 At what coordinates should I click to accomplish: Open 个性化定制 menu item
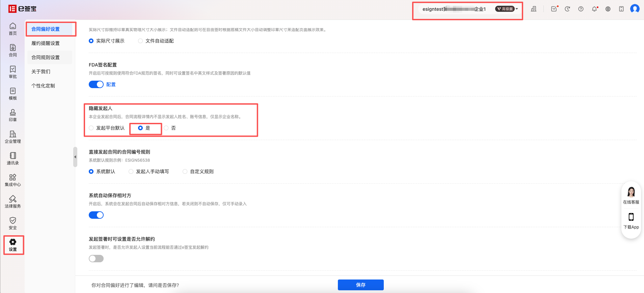tap(50, 86)
